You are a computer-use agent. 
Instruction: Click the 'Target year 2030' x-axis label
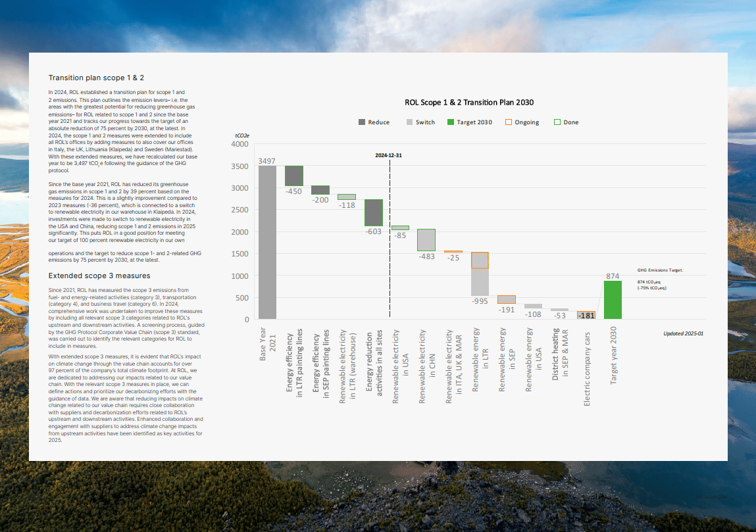[x=613, y=355]
